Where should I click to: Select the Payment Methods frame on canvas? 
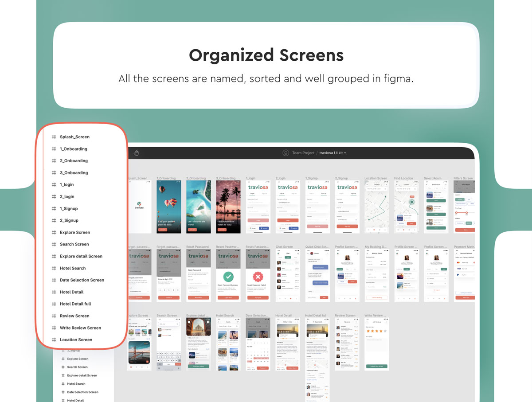tap(465, 276)
